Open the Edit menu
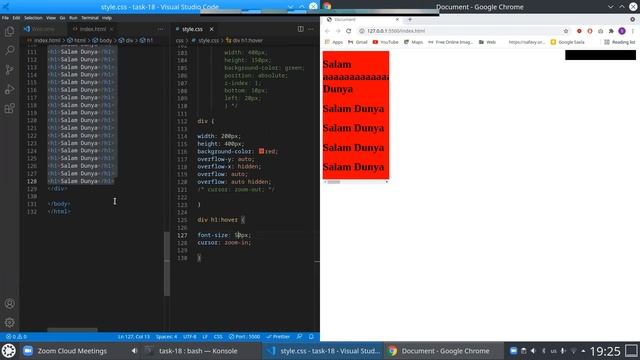Viewport: 640px width, 360px height. click(16, 18)
